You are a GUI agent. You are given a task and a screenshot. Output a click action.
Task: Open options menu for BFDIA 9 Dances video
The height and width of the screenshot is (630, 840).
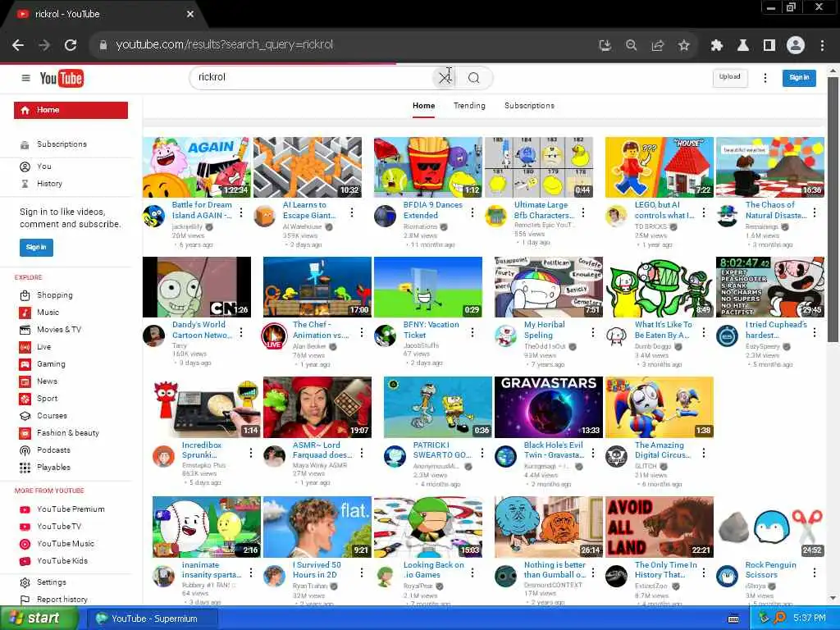coord(472,212)
